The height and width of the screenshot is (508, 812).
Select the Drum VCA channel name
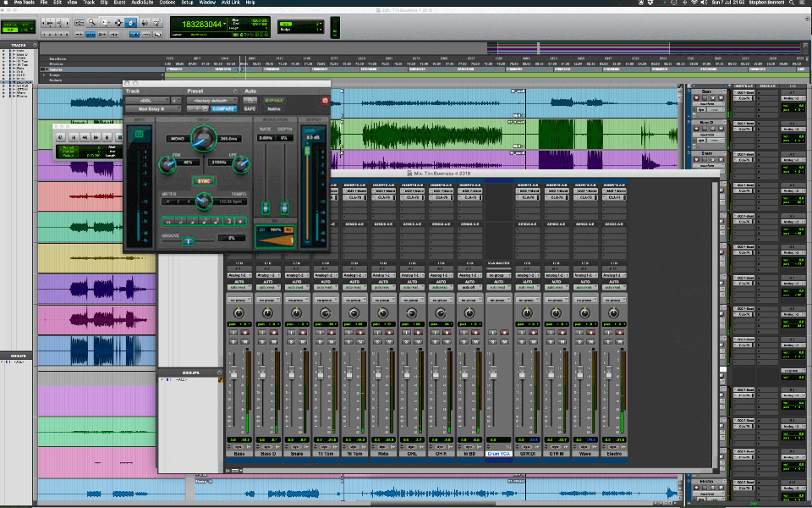pos(499,454)
